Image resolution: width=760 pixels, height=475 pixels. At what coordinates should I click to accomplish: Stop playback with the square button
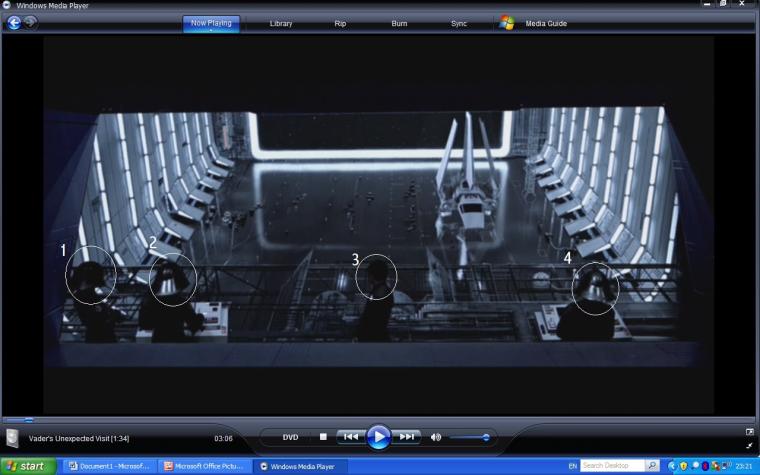point(323,437)
